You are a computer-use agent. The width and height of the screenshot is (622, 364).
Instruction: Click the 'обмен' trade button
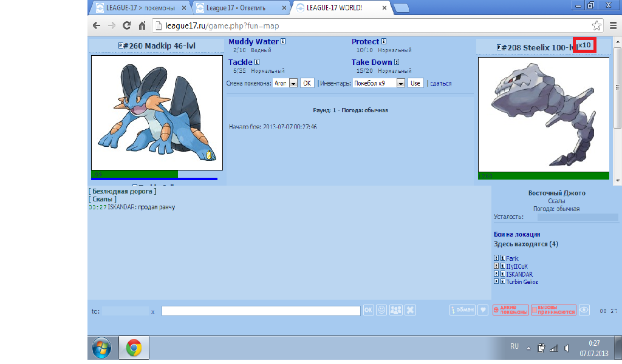click(x=462, y=310)
